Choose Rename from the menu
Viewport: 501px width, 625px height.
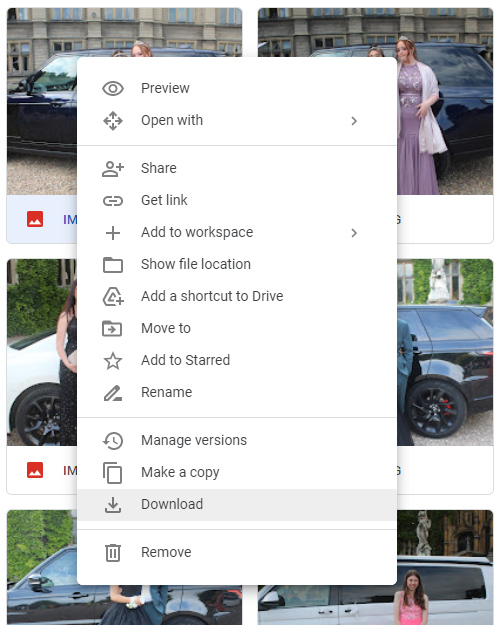point(237,393)
